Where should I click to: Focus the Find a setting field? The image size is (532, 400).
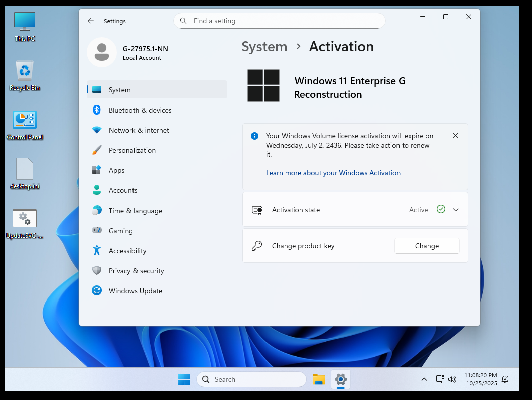point(279,21)
